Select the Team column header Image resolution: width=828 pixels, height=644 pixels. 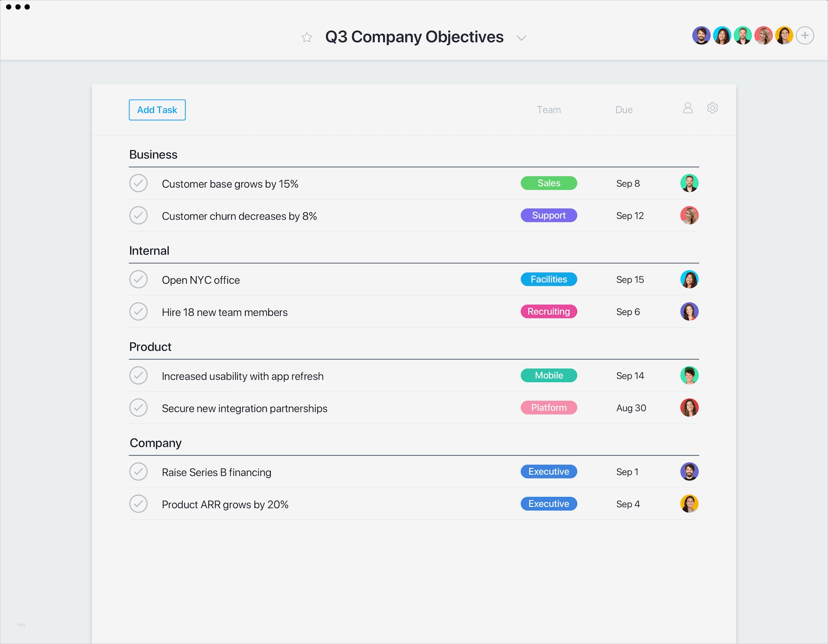pos(549,110)
